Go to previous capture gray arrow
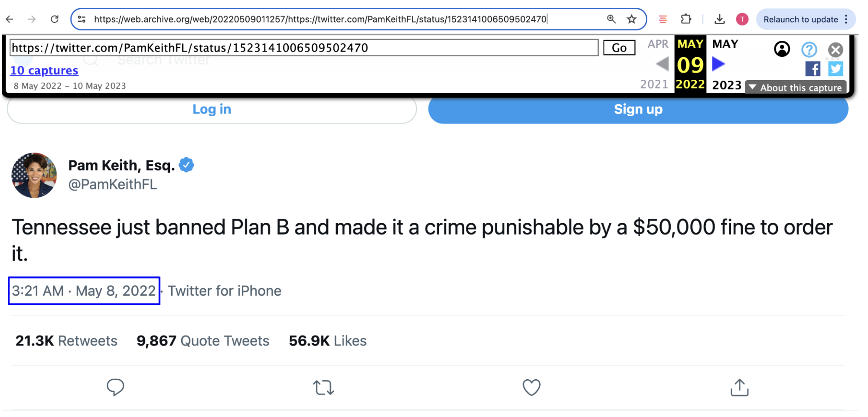Image resolution: width=868 pixels, height=417 pixels. coord(662,64)
